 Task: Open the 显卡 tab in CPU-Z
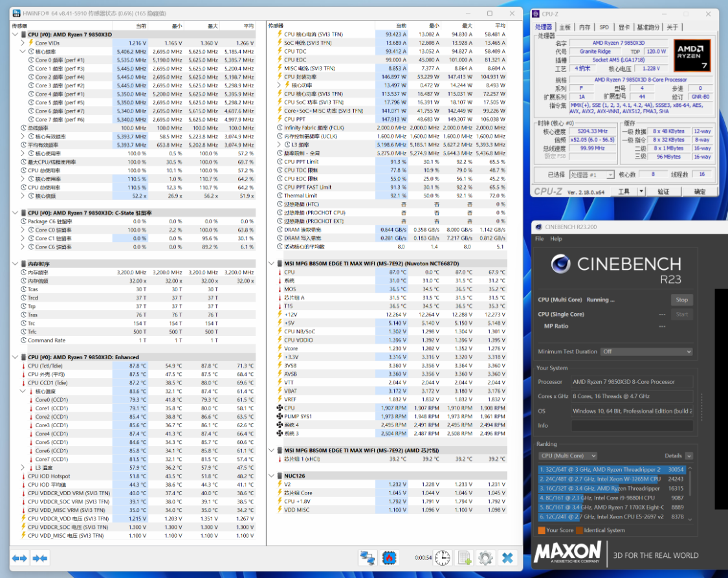click(624, 27)
